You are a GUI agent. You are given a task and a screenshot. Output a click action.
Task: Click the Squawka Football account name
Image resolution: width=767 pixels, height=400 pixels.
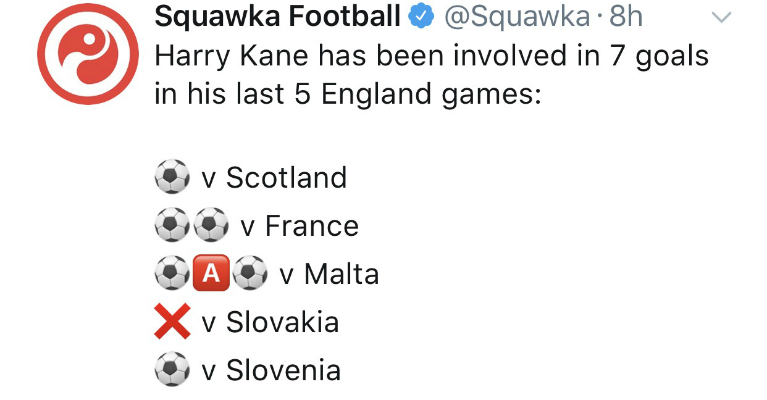tap(277, 16)
